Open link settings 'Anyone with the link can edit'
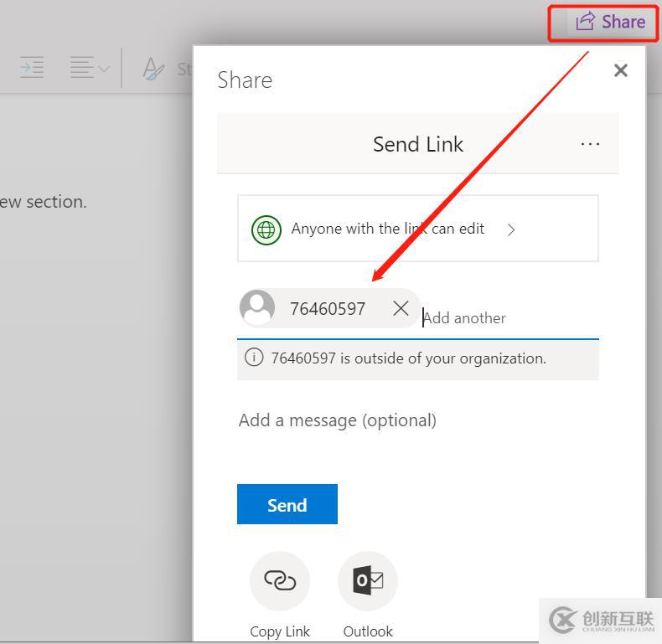 click(417, 229)
